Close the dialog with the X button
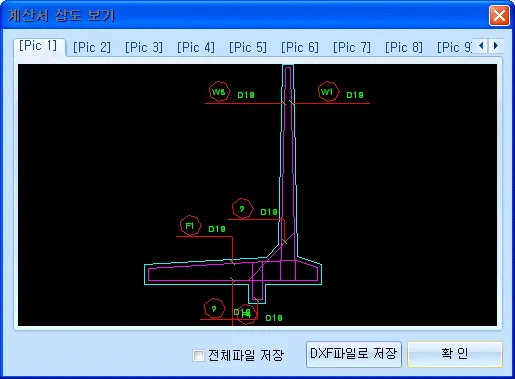The image size is (515, 379). pos(499,16)
